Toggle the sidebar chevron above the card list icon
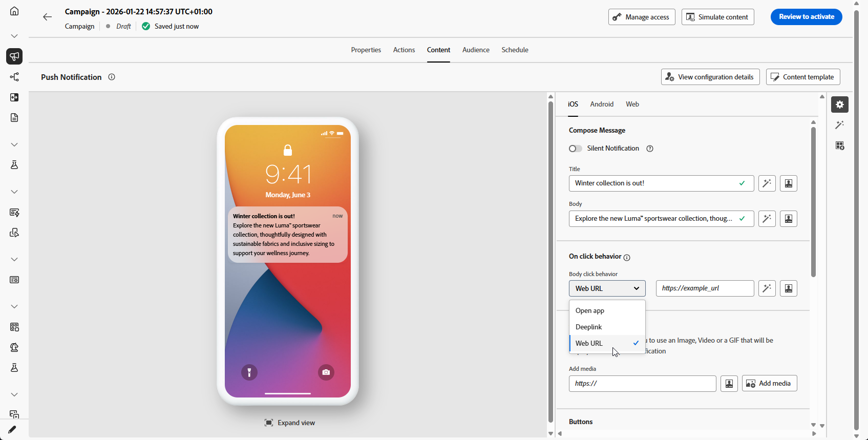Image resolution: width=868 pixels, height=440 pixels. click(14, 259)
